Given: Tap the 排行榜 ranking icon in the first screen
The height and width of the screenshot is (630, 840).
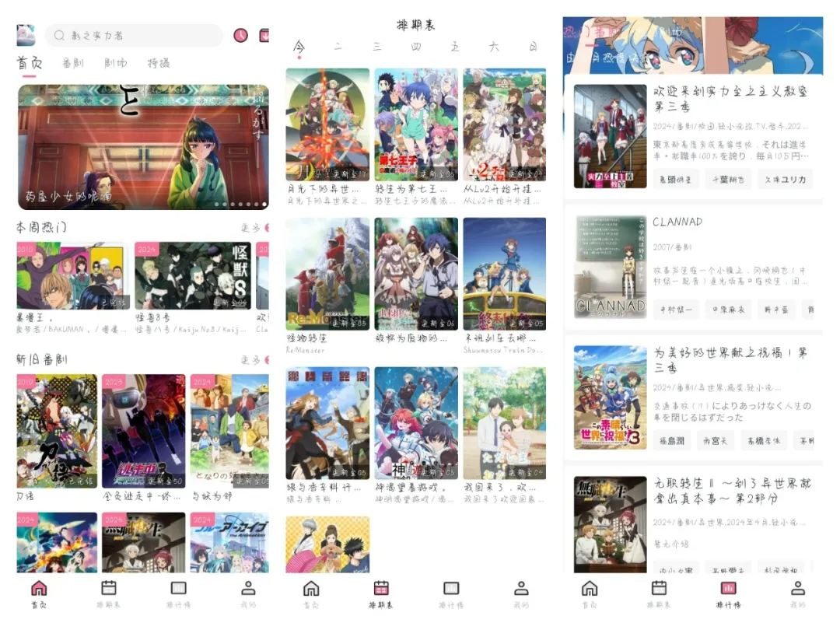Looking at the screenshot, I should click(x=178, y=588).
